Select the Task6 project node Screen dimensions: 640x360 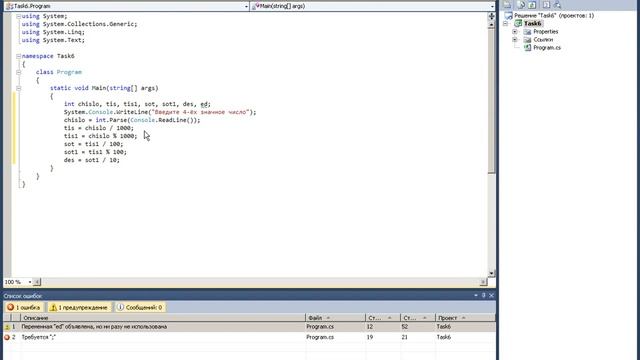(x=533, y=23)
